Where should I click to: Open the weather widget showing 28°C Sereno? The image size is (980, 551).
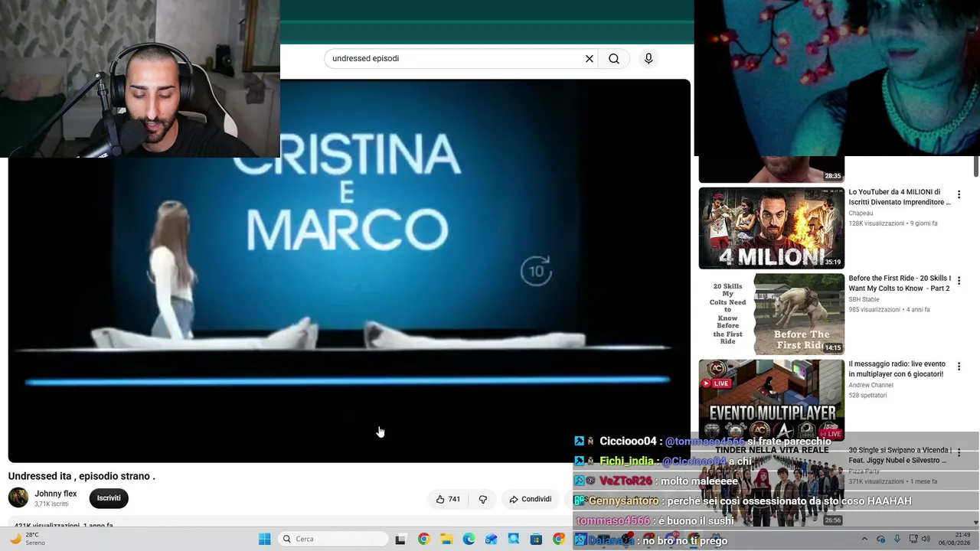pos(26,539)
